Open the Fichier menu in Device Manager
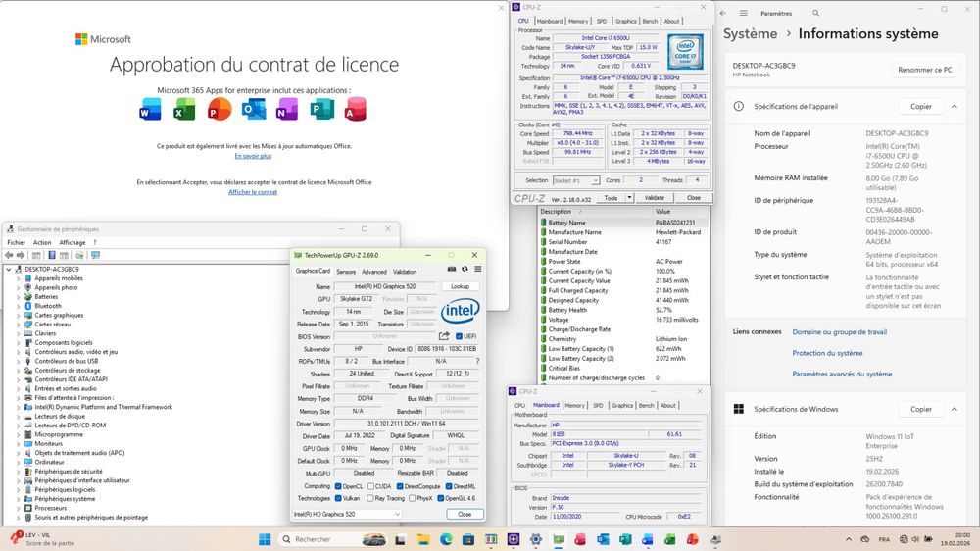The width and height of the screenshot is (980, 551). click(x=17, y=243)
